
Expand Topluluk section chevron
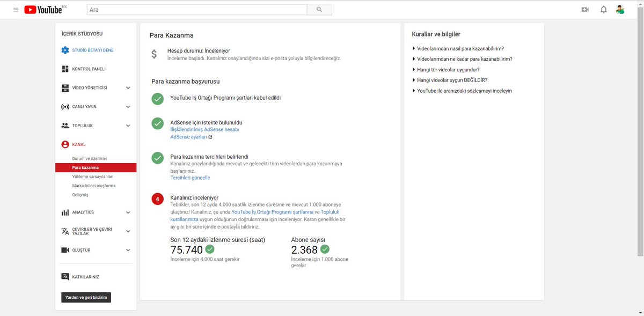coord(128,126)
